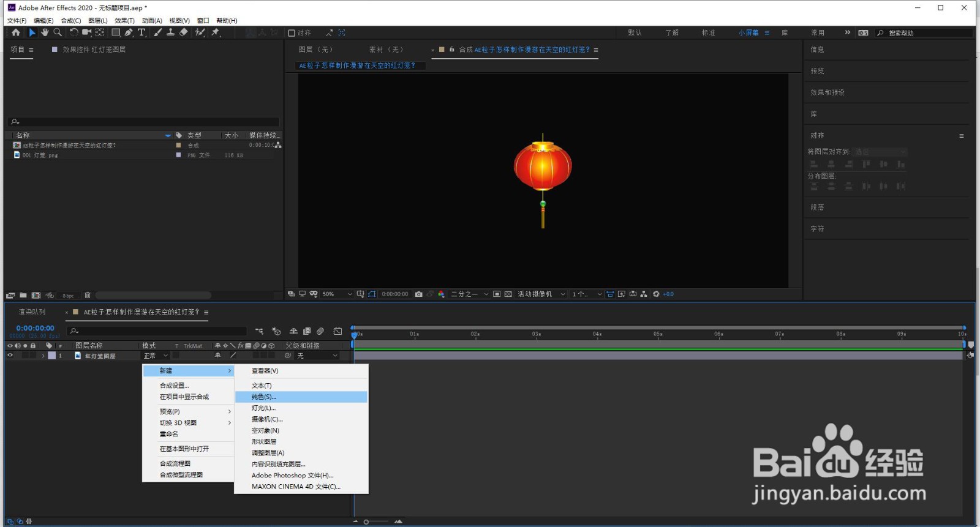Select the Pan Behind anchor point tool
This screenshot has height=527, width=980.
[100, 32]
